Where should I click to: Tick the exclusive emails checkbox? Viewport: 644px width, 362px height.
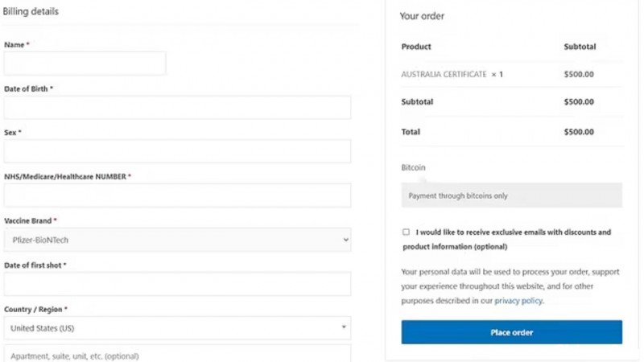point(407,232)
